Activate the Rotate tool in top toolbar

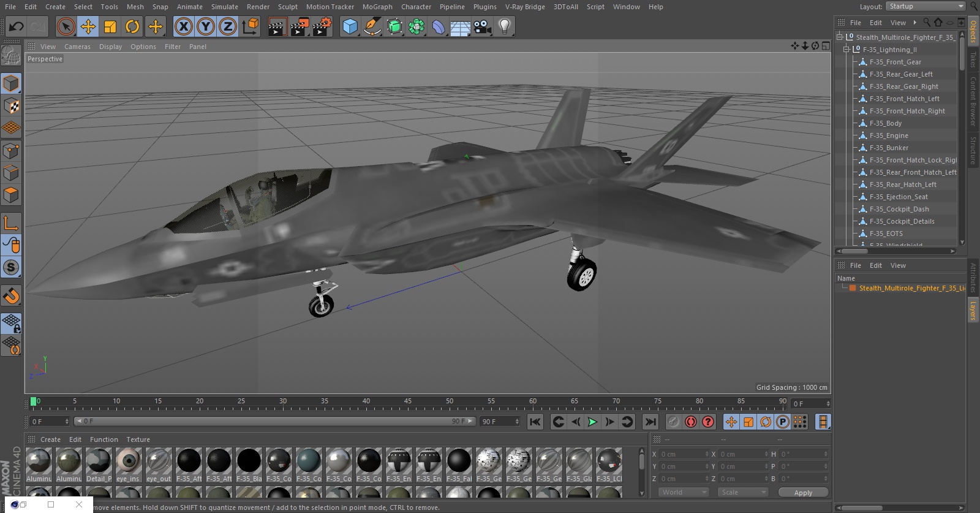tap(132, 26)
